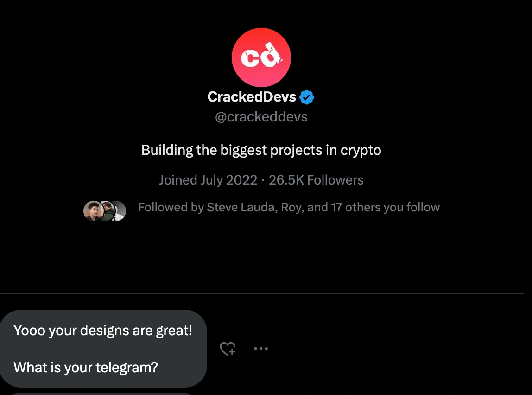Image resolution: width=532 pixels, height=395 pixels.
Task: Click the "Building the biggest projects in crypto" bio
Action: tap(261, 150)
